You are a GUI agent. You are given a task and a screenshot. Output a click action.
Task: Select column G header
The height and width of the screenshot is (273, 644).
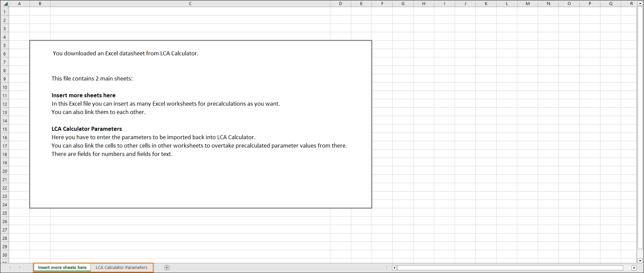pos(403,4)
